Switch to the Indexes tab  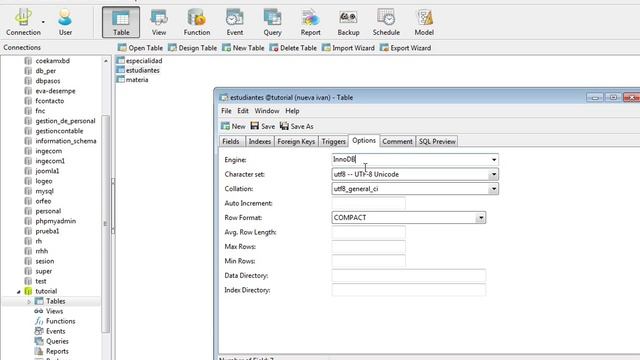coord(260,141)
